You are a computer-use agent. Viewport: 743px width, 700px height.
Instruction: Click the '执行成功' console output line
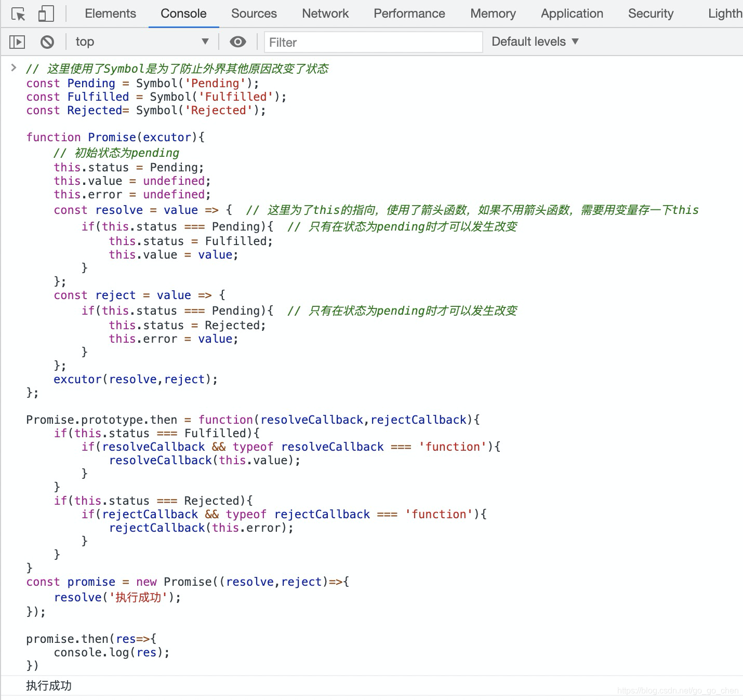(x=49, y=685)
